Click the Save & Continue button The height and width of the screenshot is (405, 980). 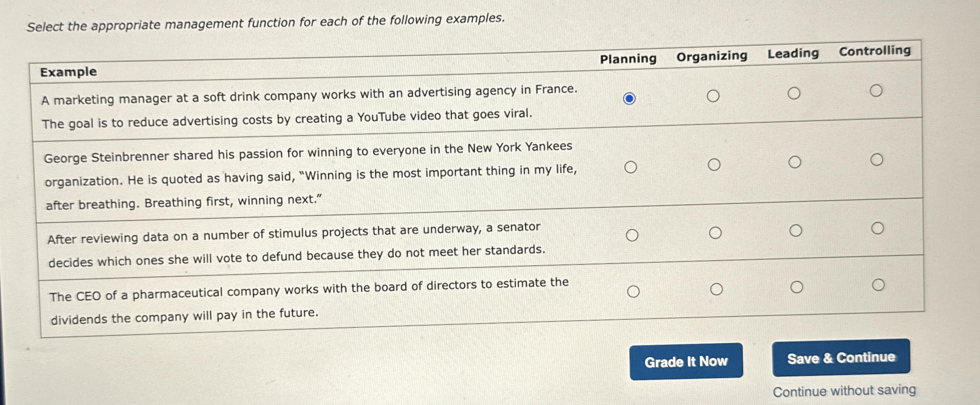point(841,358)
